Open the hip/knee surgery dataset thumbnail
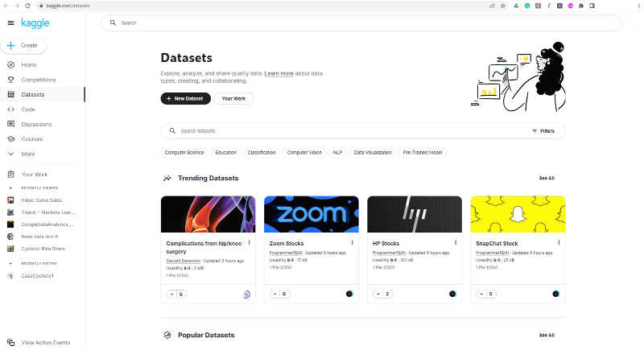 coord(208,214)
